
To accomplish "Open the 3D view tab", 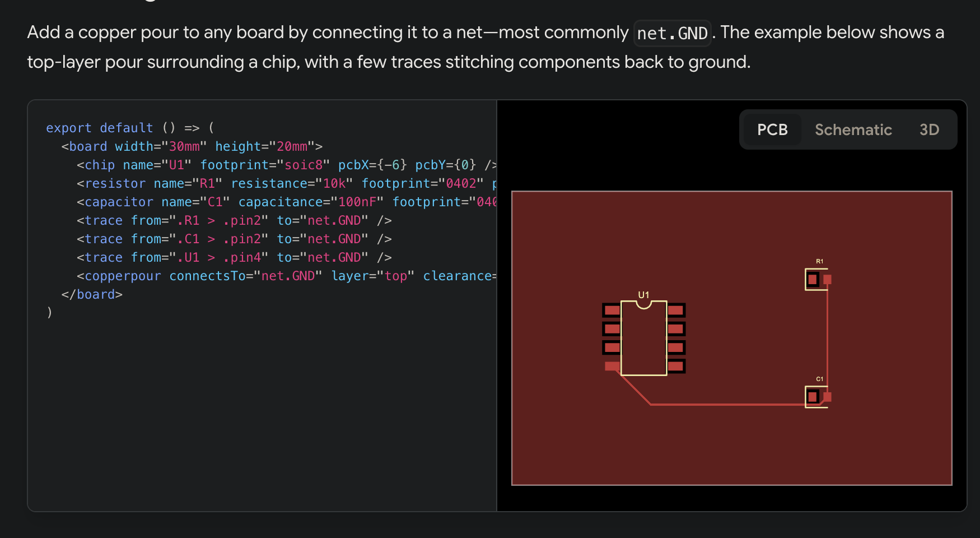I will 929,129.
